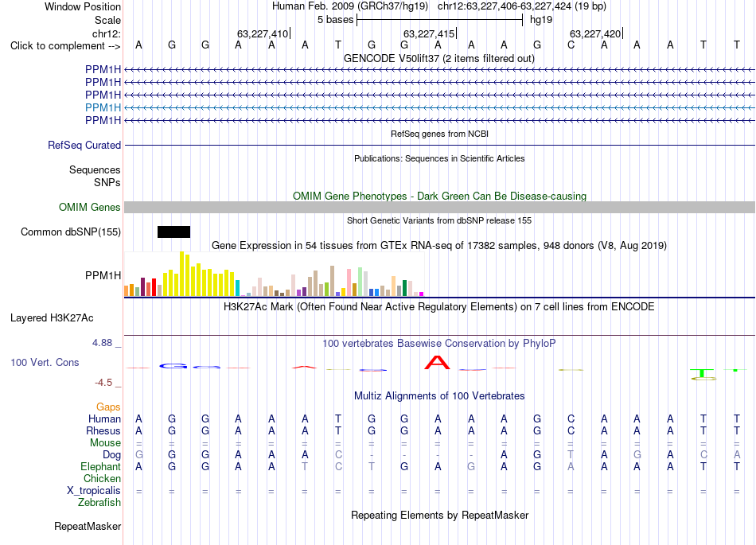Click the gray OMIM Genes bar

(439, 207)
